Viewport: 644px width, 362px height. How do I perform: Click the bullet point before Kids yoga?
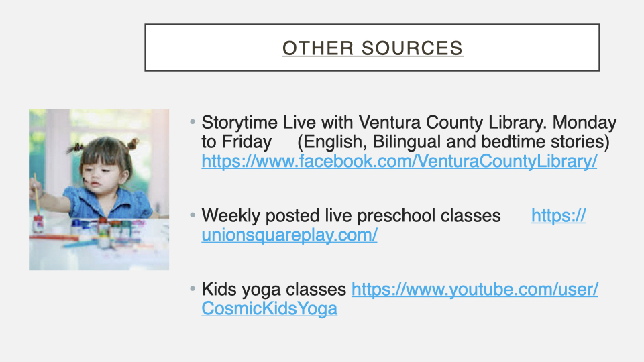coord(193,290)
